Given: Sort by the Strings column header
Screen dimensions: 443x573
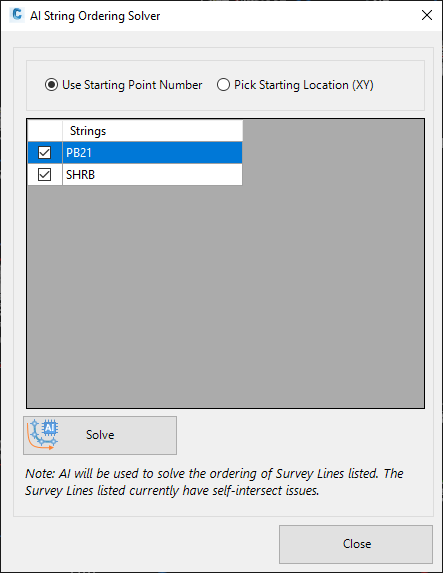Looking at the screenshot, I should coord(152,131).
